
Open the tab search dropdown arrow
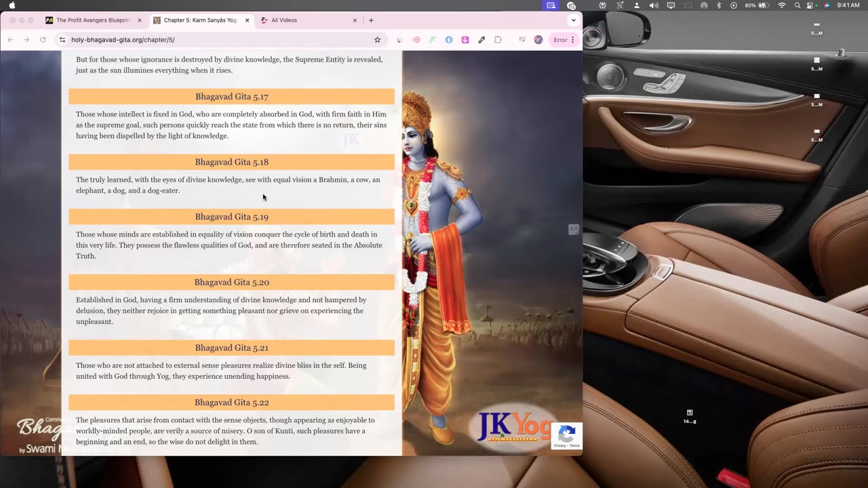(574, 20)
